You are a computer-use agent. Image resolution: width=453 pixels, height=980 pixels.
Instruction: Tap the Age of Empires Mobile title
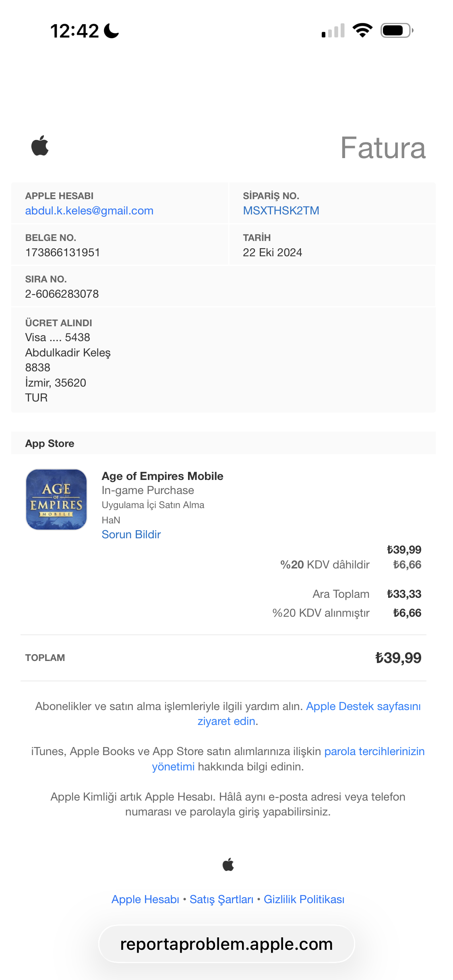pyautogui.click(x=162, y=476)
